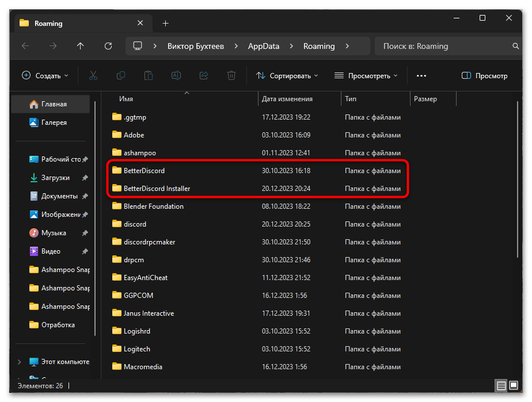
Task: Click the Delete trash bin icon
Action: [231, 75]
